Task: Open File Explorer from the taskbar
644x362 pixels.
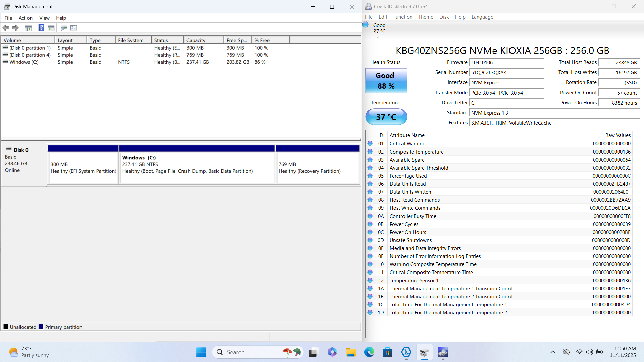Action: [351, 352]
